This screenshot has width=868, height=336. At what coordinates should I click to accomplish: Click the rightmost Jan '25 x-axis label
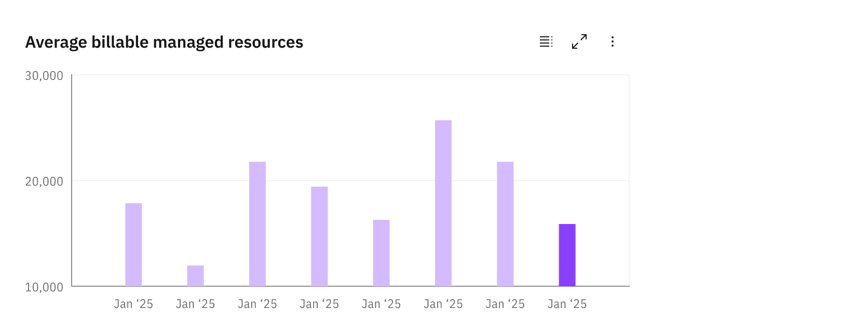pyautogui.click(x=567, y=304)
